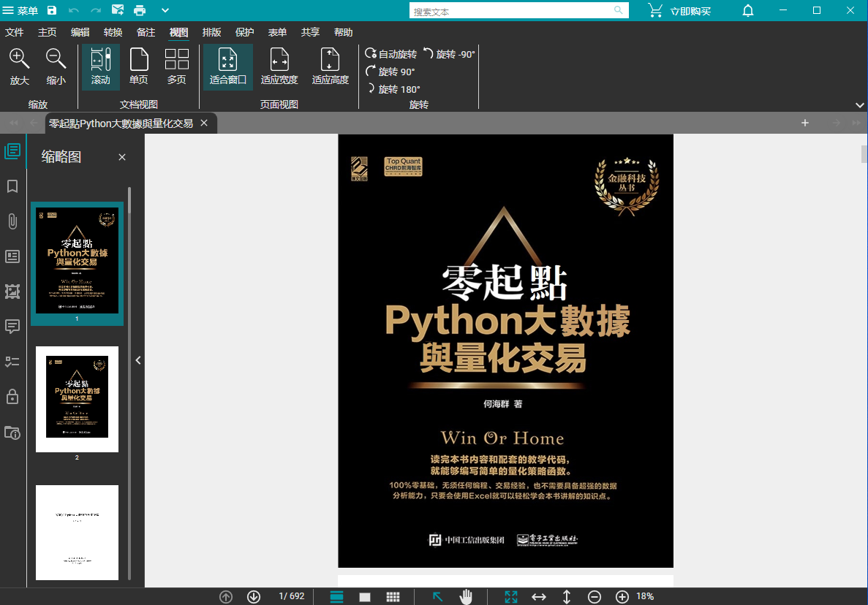
Task: Open the 转换 (Convert) menu tab
Action: click(113, 32)
